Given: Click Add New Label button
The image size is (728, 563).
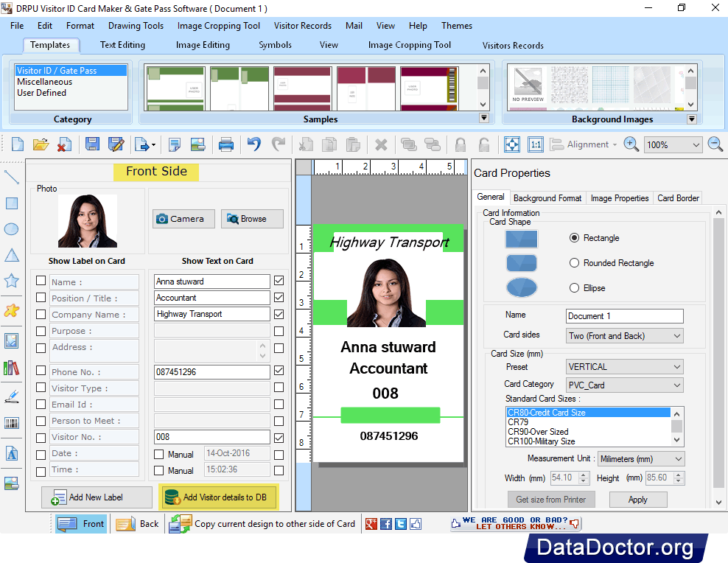Looking at the screenshot, I should coord(97,497).
